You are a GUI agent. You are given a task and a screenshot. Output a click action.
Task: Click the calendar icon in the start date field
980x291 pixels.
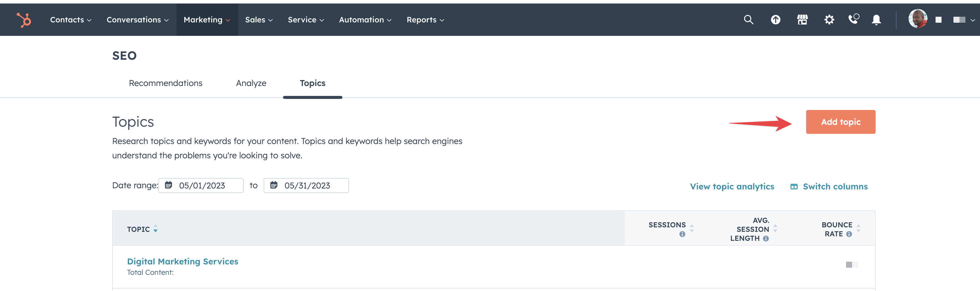(169, 186)
